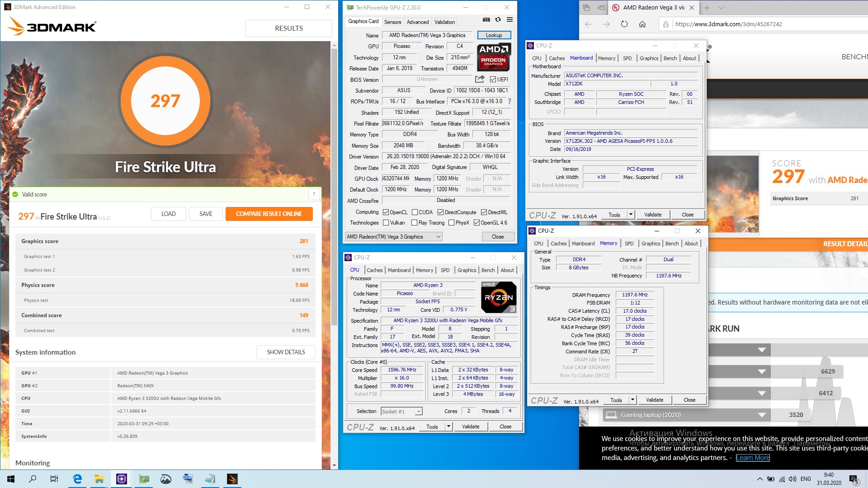Click the Lookup button in GPU-Z
Screen dimensions: 868x488
pos(494,35)
